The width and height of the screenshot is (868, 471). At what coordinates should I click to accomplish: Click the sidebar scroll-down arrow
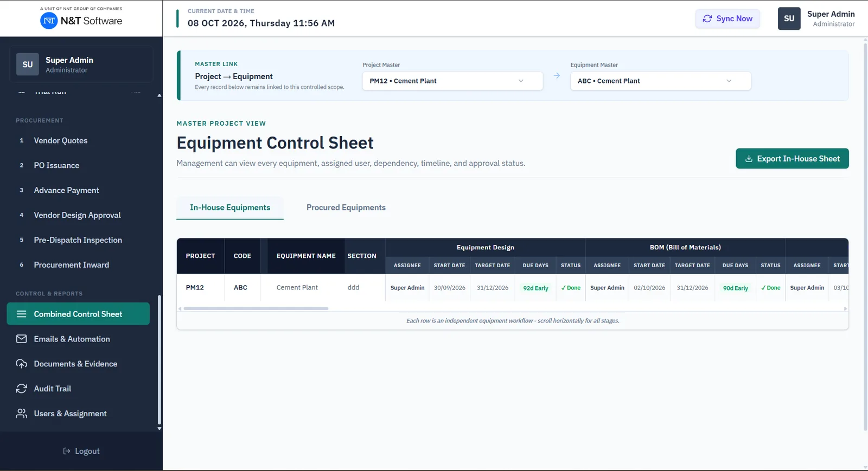[159, 429]
